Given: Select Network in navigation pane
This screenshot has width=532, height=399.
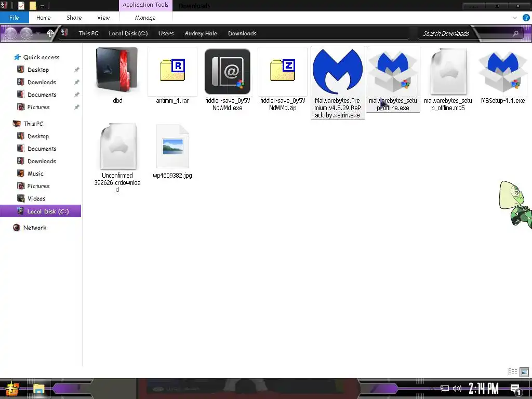Looking at the screenshot, I should (35, 228).
